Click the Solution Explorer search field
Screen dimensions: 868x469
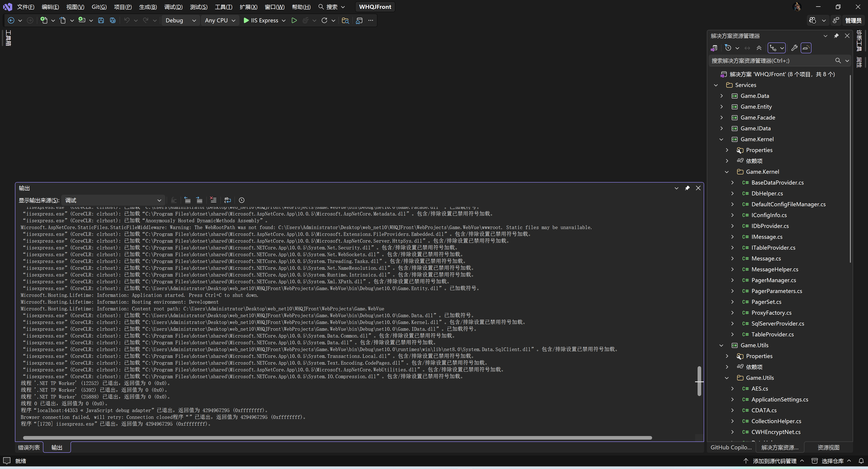[x=772, y=61]
